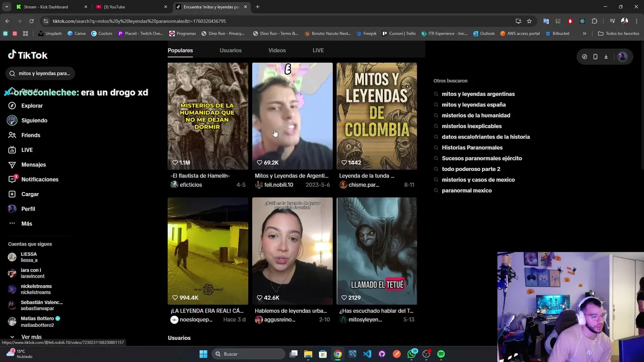Expand Ver más followed accounts

point(25,337)
